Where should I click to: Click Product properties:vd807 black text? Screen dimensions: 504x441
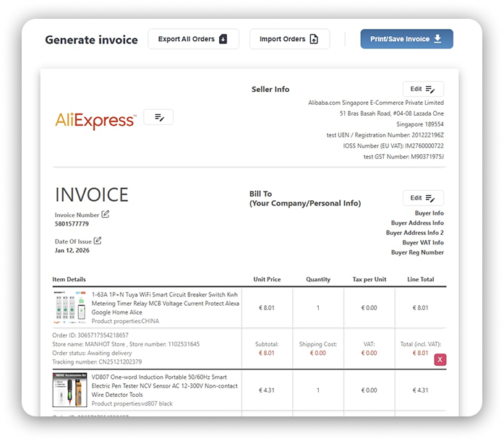click(x=132, y=403)
